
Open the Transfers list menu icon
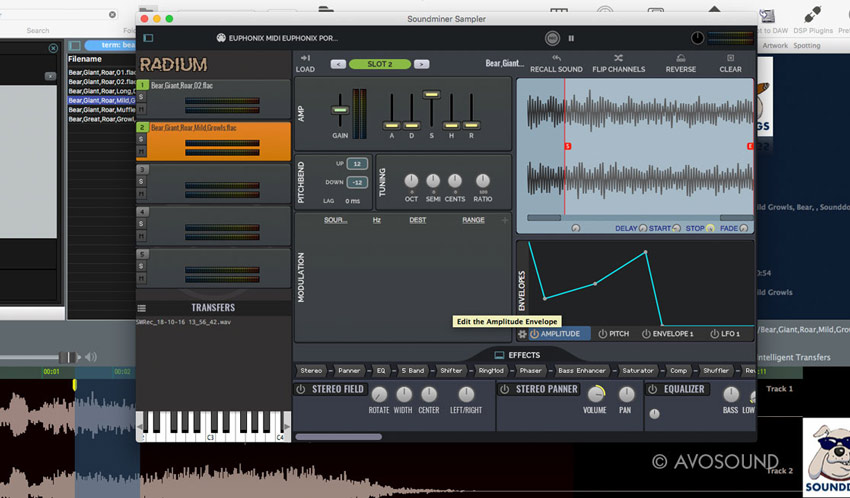(x=141, y=308)
